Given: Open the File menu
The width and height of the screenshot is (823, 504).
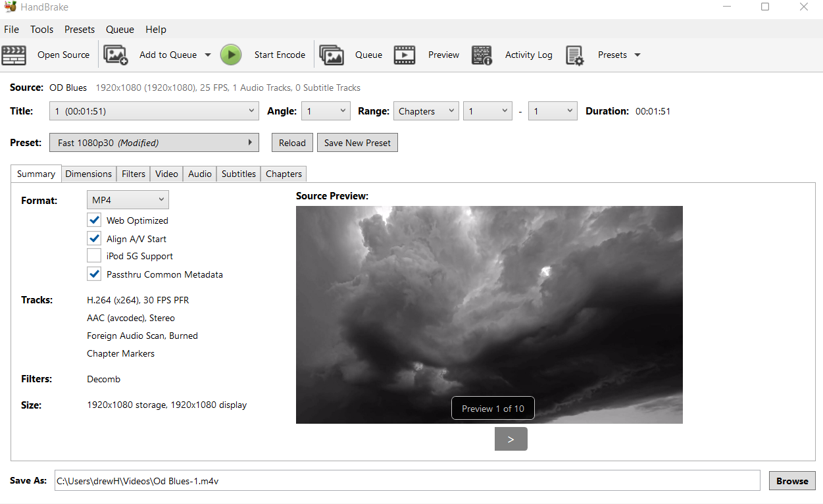Looking at the screenshot, I should [11, 30].
